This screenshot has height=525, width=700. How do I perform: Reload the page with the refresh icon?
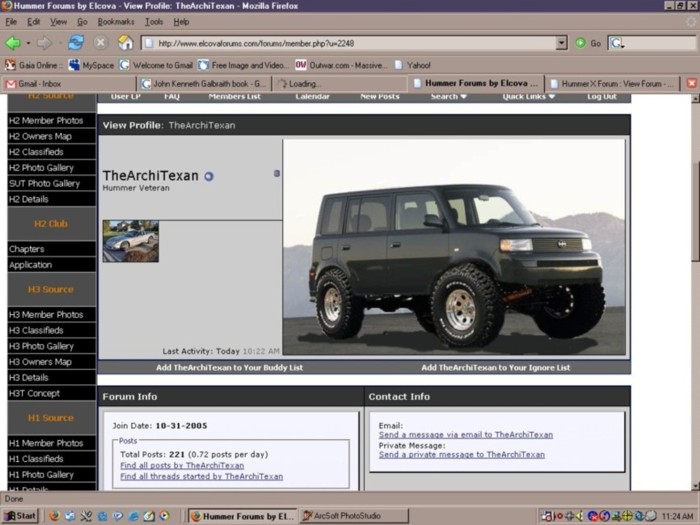[x=76, y=43]
